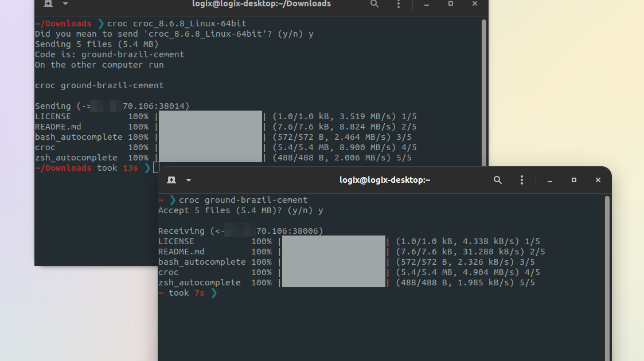The width and height of the screenshot is (644, 361).
Task: Click 'Accept 5 files (5.4 MB)? (y/n) y' line
Action: 241,210
